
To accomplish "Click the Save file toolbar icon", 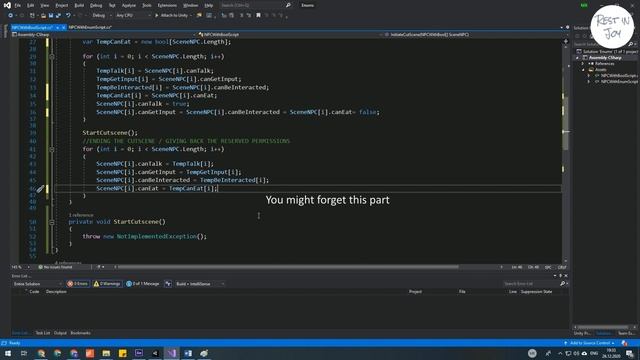I will (51, 16).
